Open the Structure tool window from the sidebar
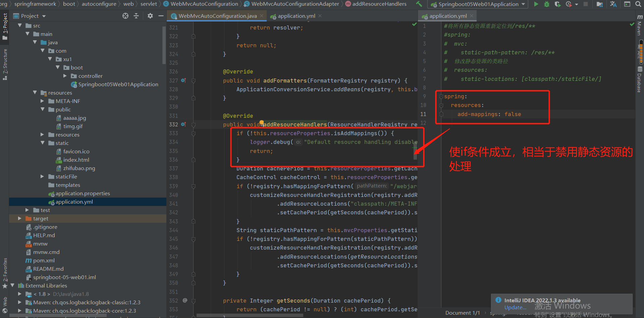 (x=5, y=64)
